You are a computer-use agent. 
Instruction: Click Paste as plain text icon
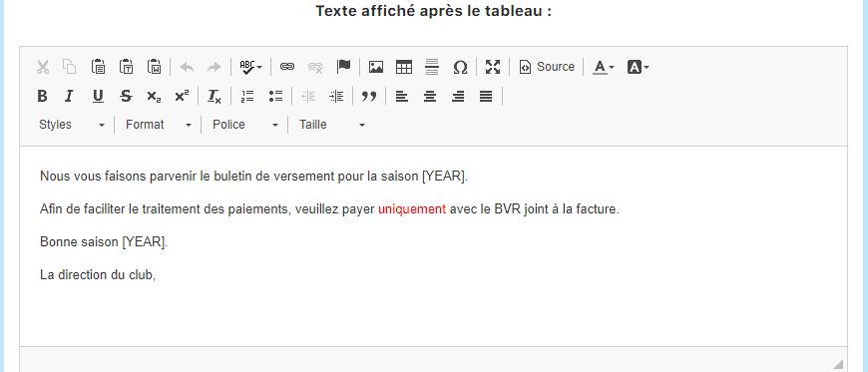point(127,67)
